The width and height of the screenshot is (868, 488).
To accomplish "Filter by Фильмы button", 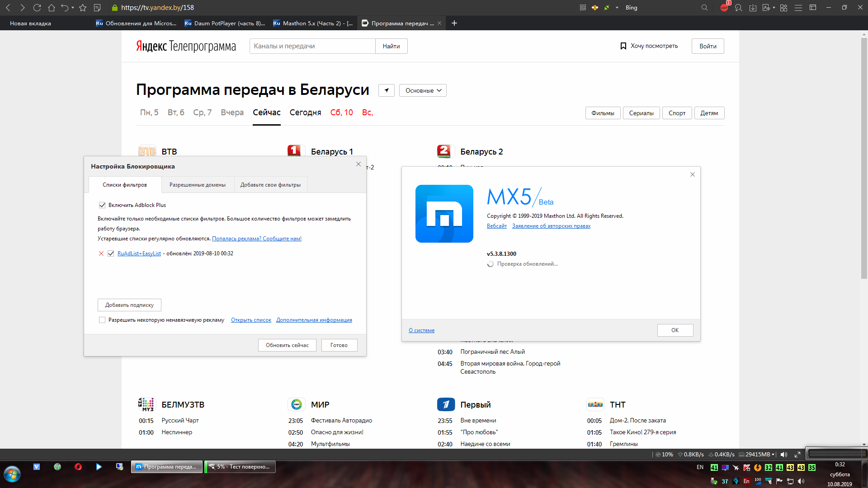I will tap(603, 113).
